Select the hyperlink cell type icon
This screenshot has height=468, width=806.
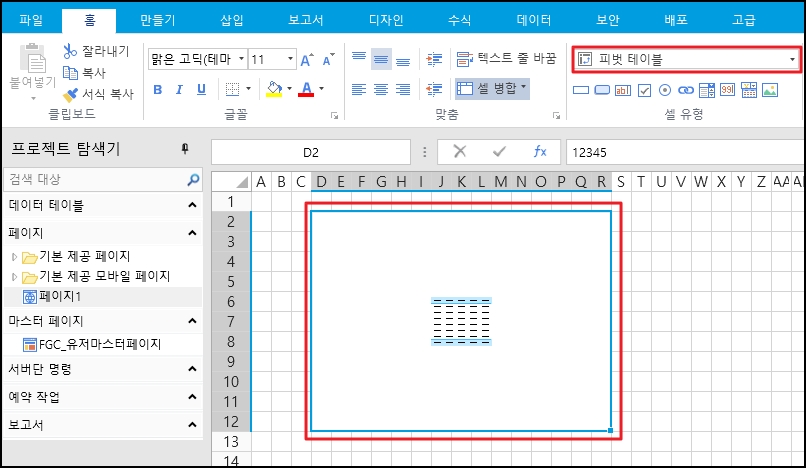[687, 90]
